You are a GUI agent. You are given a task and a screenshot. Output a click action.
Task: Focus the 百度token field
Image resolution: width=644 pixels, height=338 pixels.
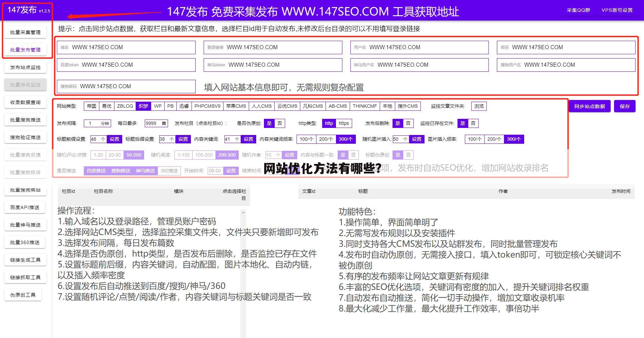(x=126, y=65)
